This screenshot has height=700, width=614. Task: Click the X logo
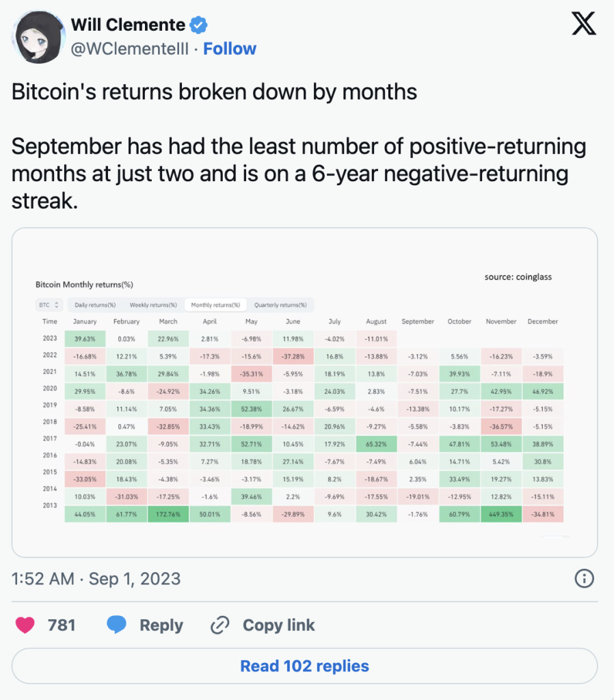click(583, 25)
